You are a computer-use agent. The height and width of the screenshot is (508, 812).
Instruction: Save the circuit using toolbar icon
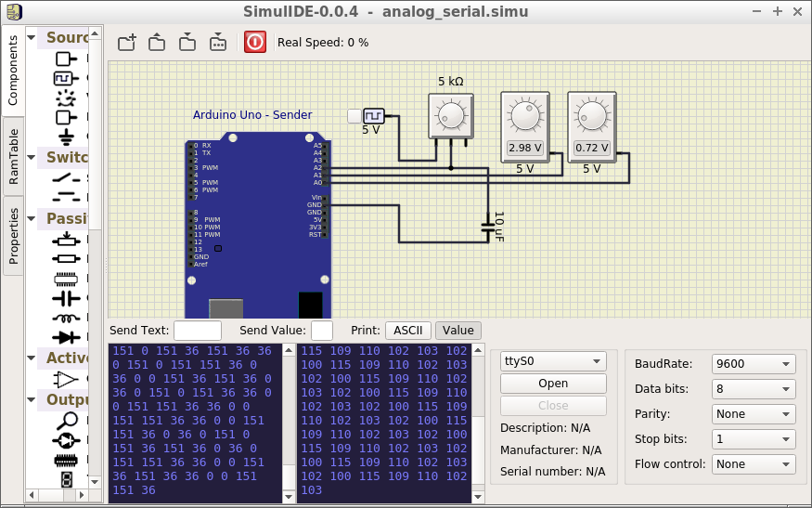coord(187,43)
